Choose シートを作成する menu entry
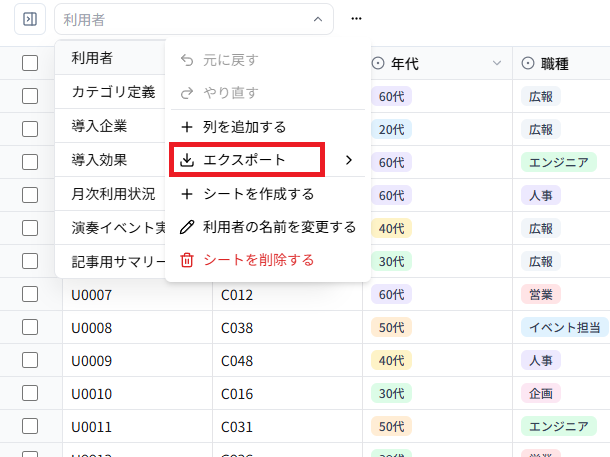The width and height of the screenshot is (610, 457). (x=268, y=194)
